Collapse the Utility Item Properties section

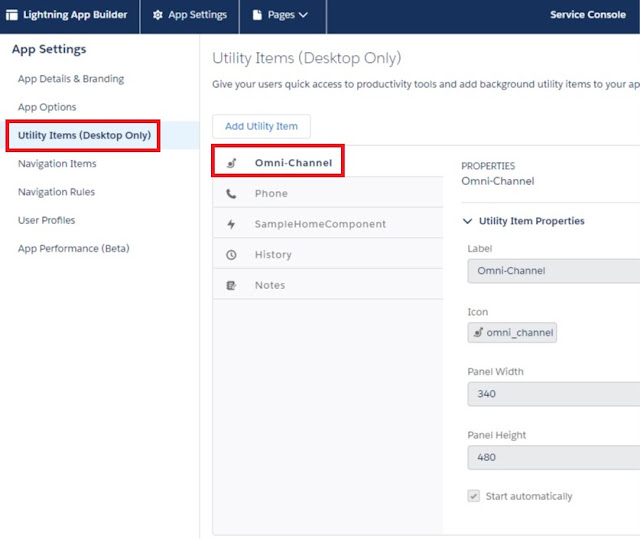(467, 221)
